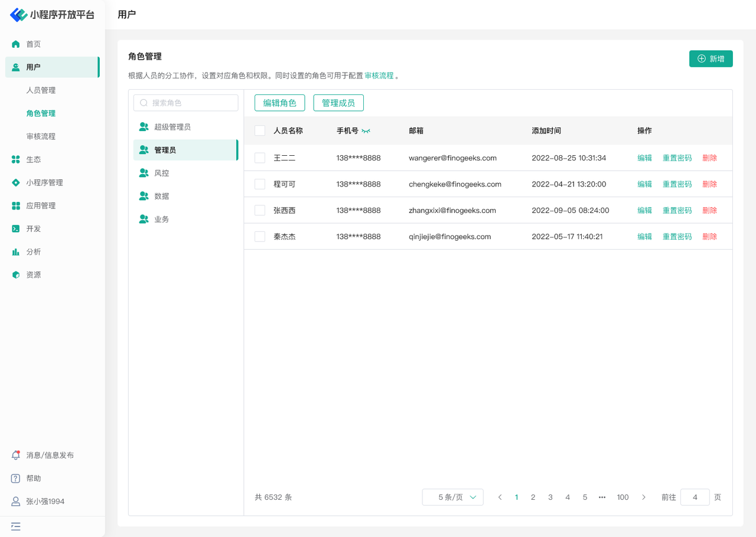The width and height of the screenshot is (756, 537).
Task: Click the 资源 cube icon
Action: 16,275
